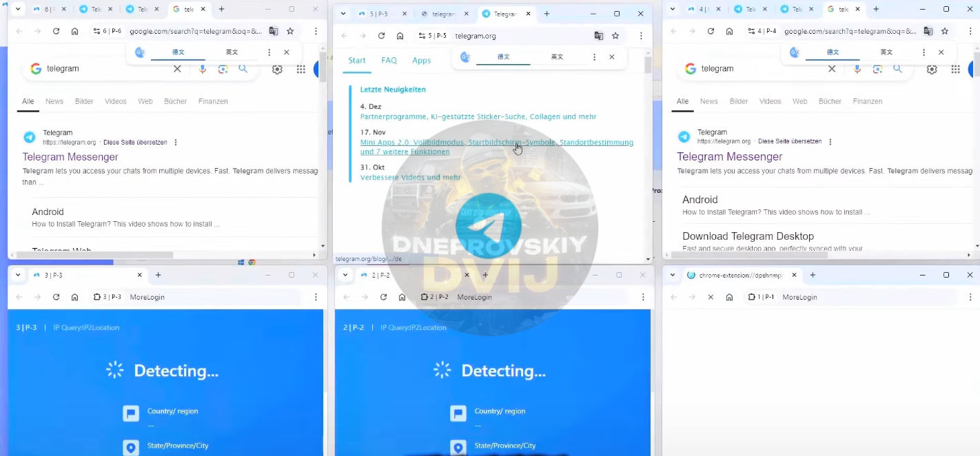Expand the tab search dropdown in P-3 window
980x456 pixels.
[18, 275]
